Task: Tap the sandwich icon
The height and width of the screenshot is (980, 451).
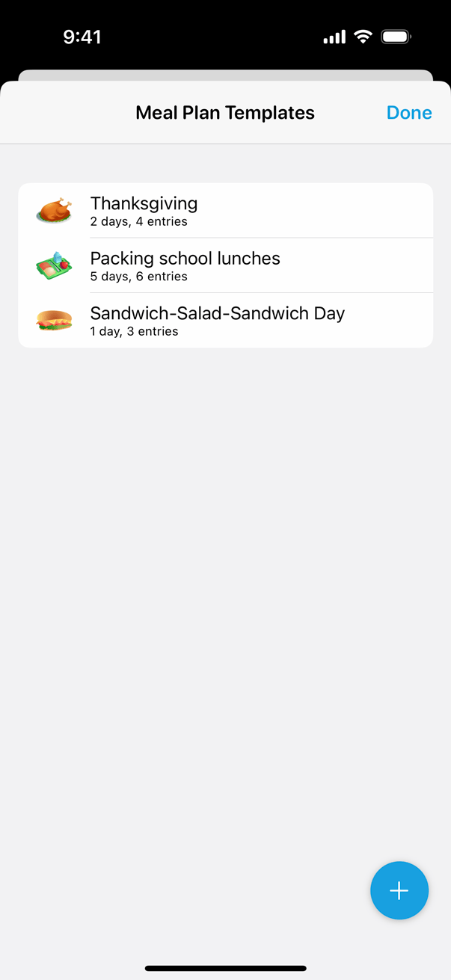Action: (x=54, y=321)
